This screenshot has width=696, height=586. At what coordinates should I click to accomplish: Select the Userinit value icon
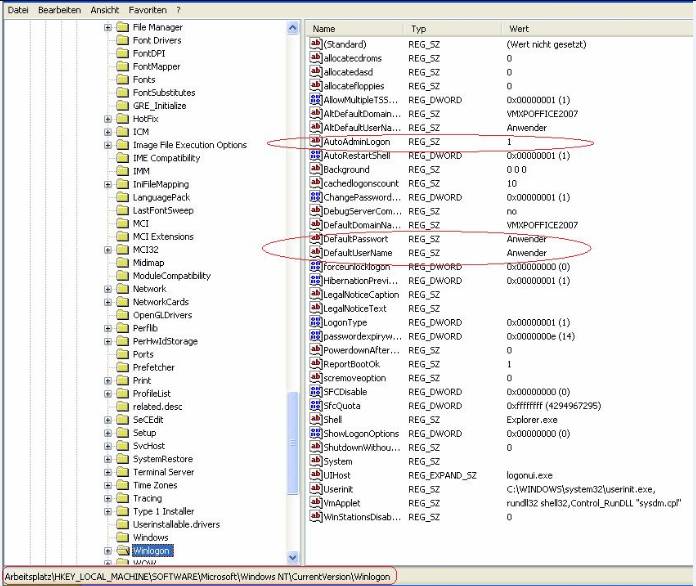point(316,489)
